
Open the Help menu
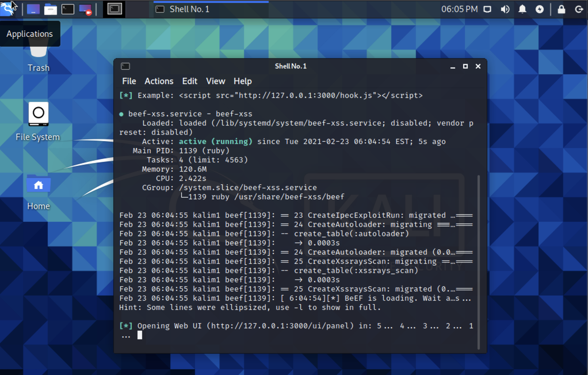pyautogui.click(x=243, y=81)
